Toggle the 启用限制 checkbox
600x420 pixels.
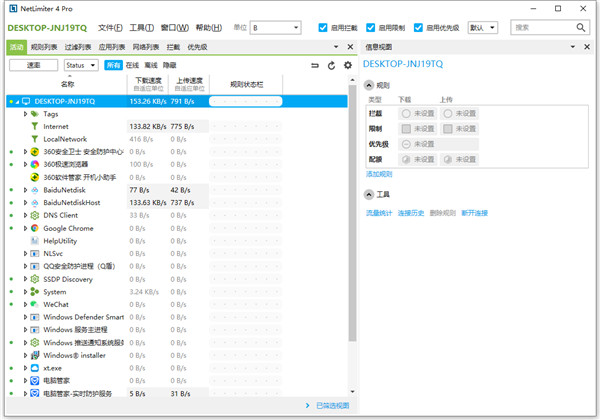[x=370, y=28]
